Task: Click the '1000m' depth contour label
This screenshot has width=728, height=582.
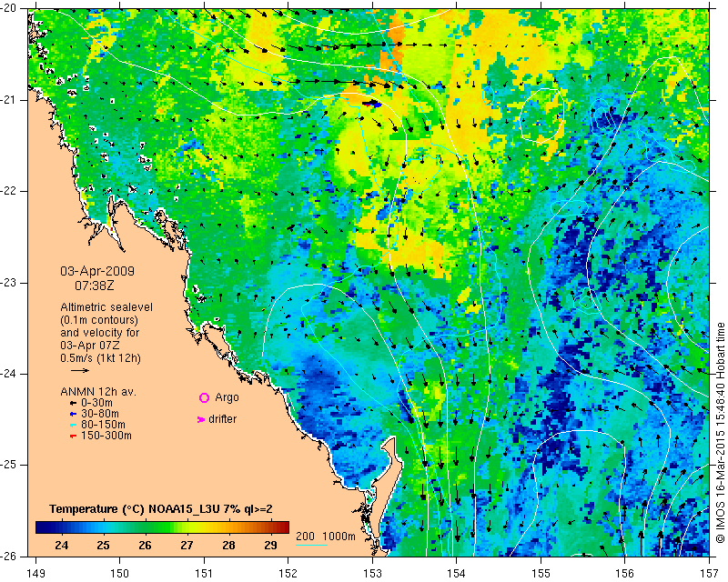Action: (x=339, y=536)
